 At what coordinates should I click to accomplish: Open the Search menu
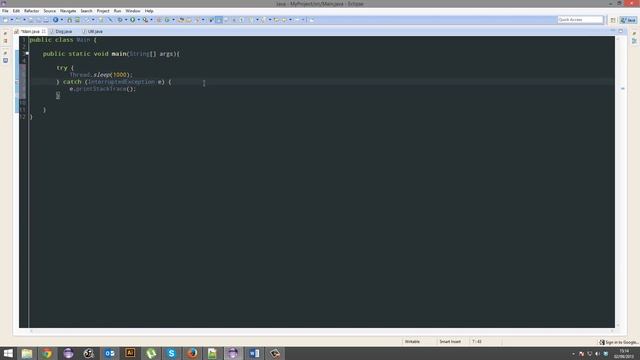pyautogui.click(x=86, y=11)
